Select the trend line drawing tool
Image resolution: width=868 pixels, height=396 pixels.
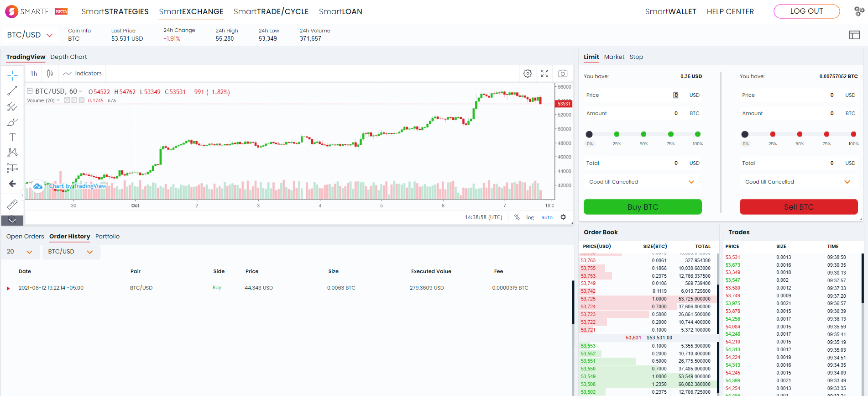tap(12, 91)
